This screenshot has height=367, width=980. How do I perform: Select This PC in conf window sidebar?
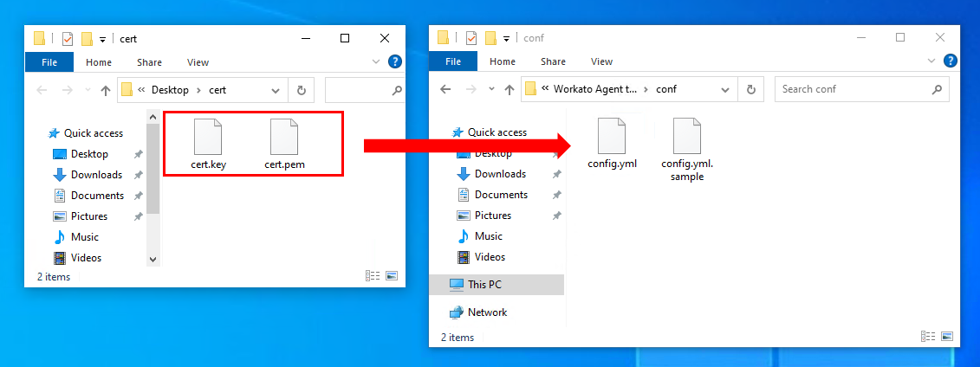point(496,285)
